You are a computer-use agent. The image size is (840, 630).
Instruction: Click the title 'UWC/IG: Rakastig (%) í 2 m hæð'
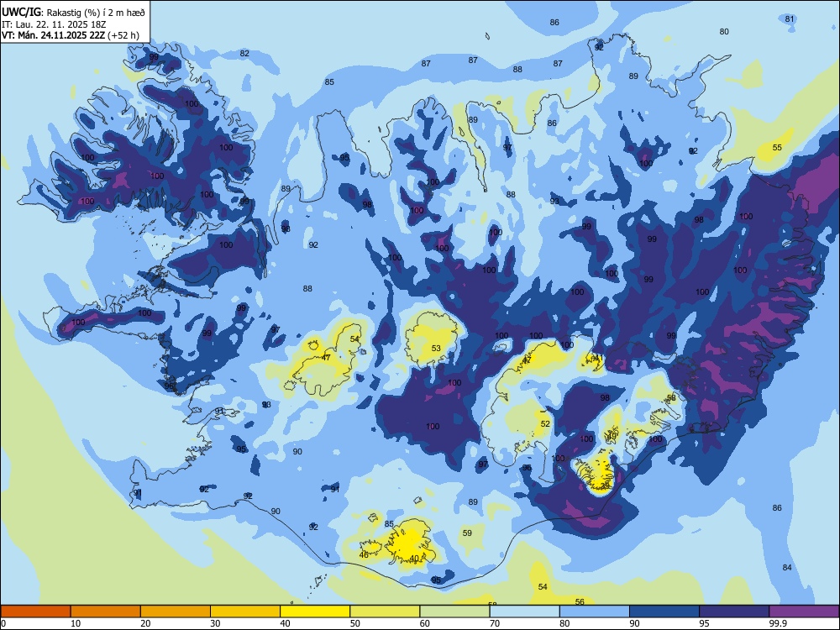73,13
